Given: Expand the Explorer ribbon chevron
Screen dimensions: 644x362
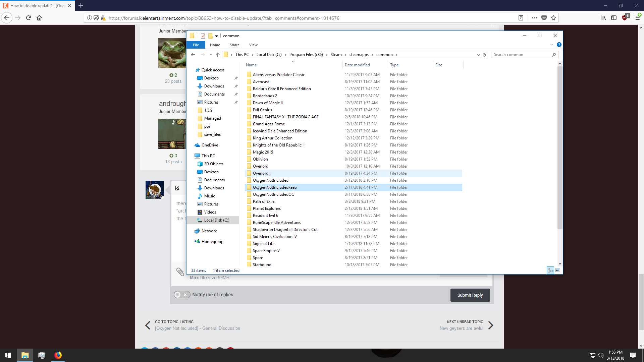Looking at the screenshot, I should [x=552, y=45].
